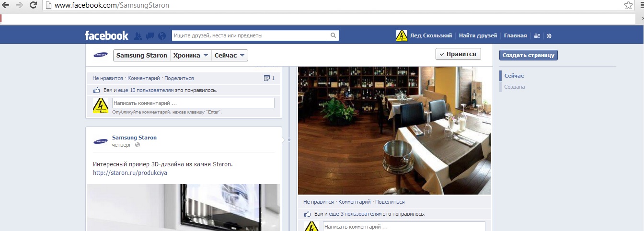Open privacy shortcuts lock icon
This screenshot has height=231, width=644.
pyautogui.click(x=537, y=36)
